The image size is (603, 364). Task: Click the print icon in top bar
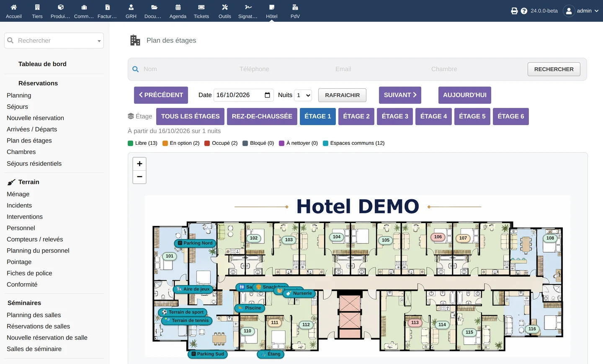pos(514,11)
